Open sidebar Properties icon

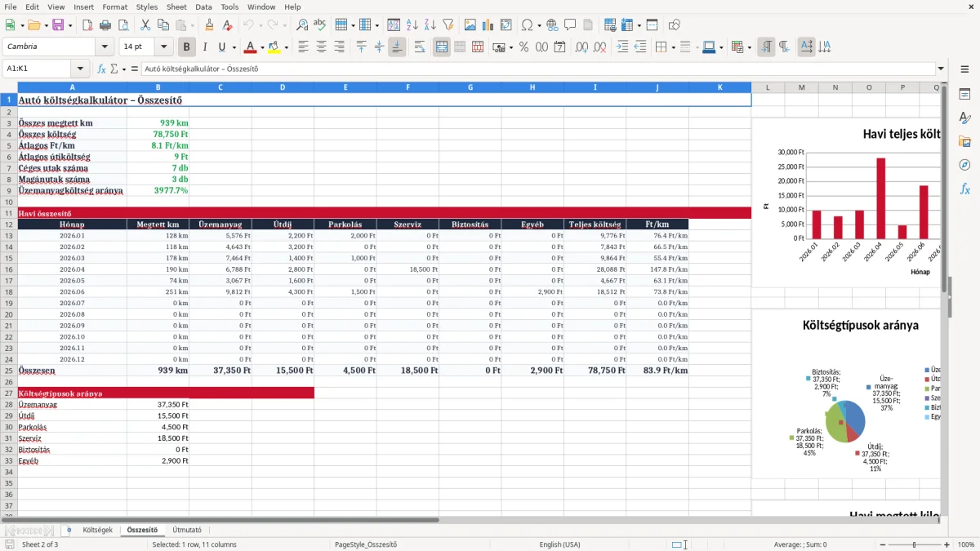964,95
